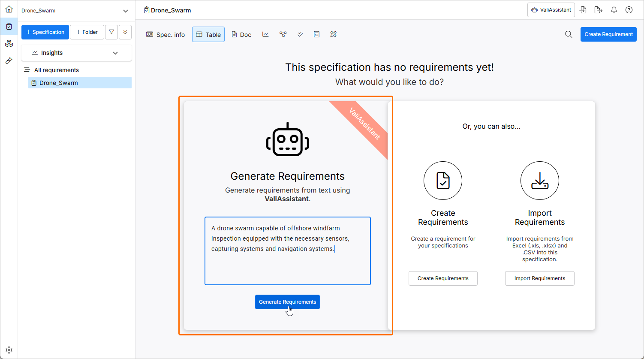Open the notifications bell
The width and height of the screenshot is (644, 359).
point(614,10)
